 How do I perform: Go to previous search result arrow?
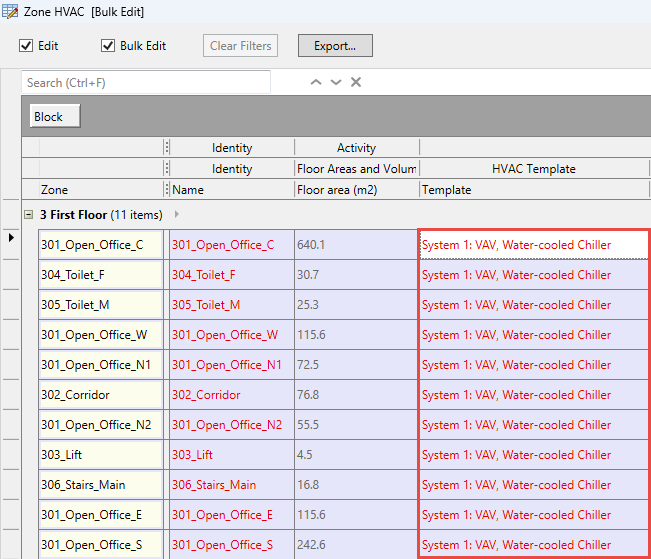(316, 82)
